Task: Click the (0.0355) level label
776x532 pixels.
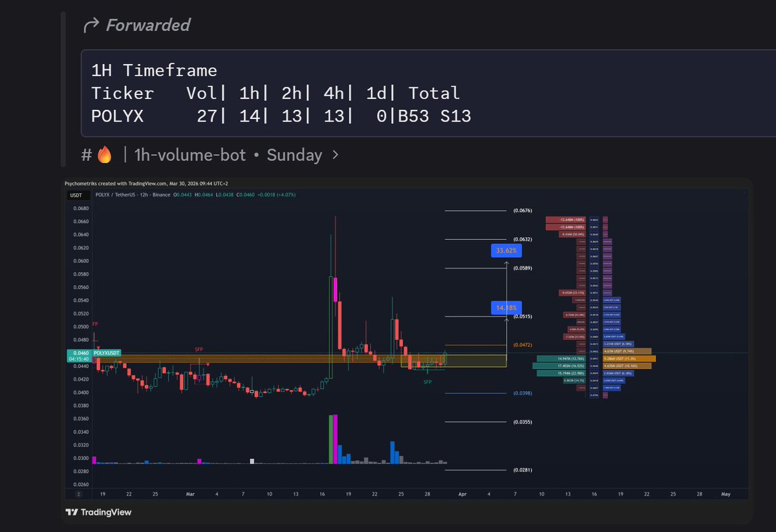Action: click(523, 422)
